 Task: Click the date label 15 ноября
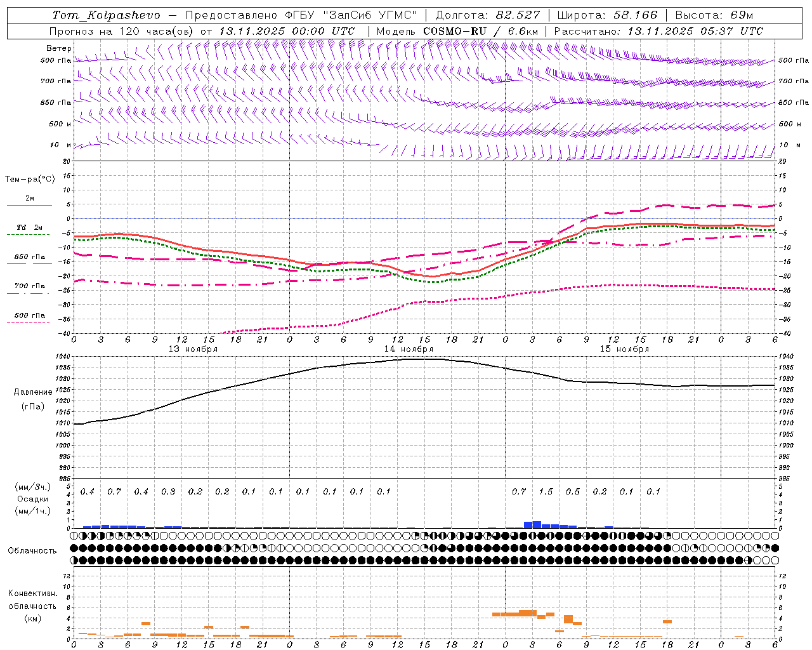click(x=624, y=349)
